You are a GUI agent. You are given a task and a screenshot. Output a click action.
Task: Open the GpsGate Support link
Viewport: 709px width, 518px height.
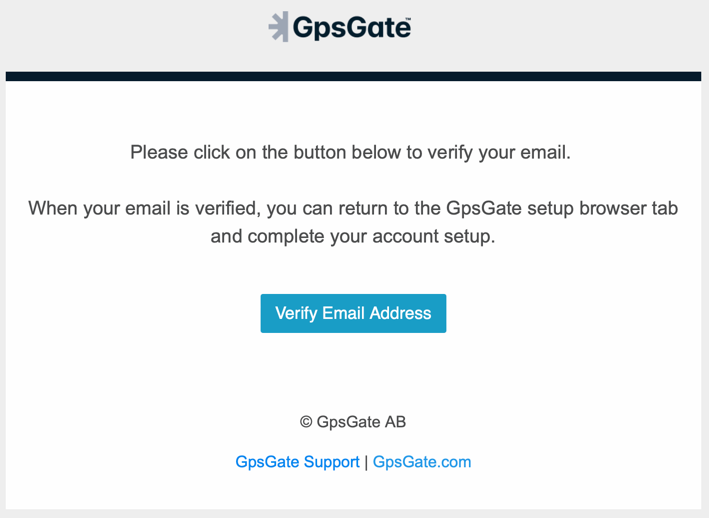coord(297,462)
